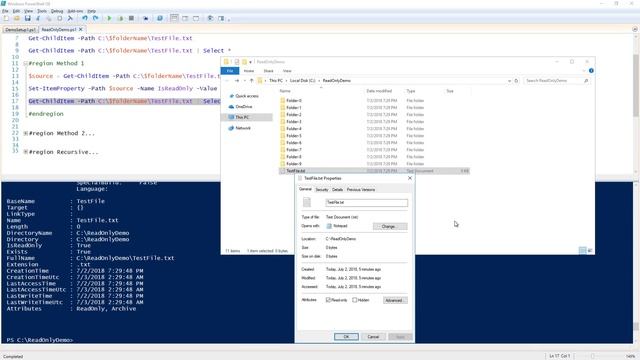The image size is (640, 360).
Task: Open Explorer address bar history dropdown
Action: click(509, 81)
